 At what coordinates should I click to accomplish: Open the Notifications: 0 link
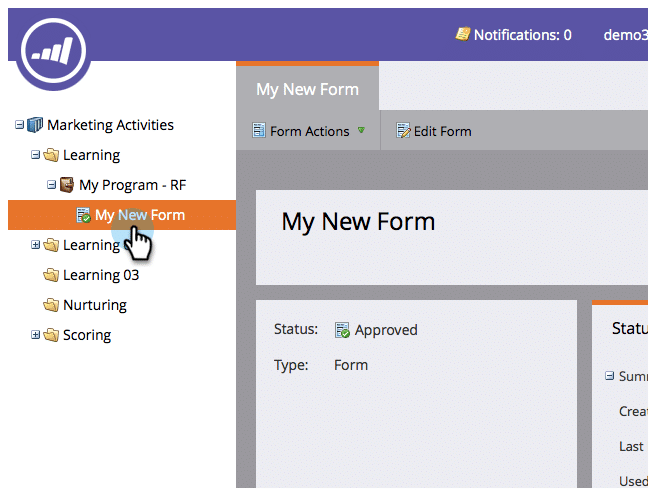coord(522,34)
